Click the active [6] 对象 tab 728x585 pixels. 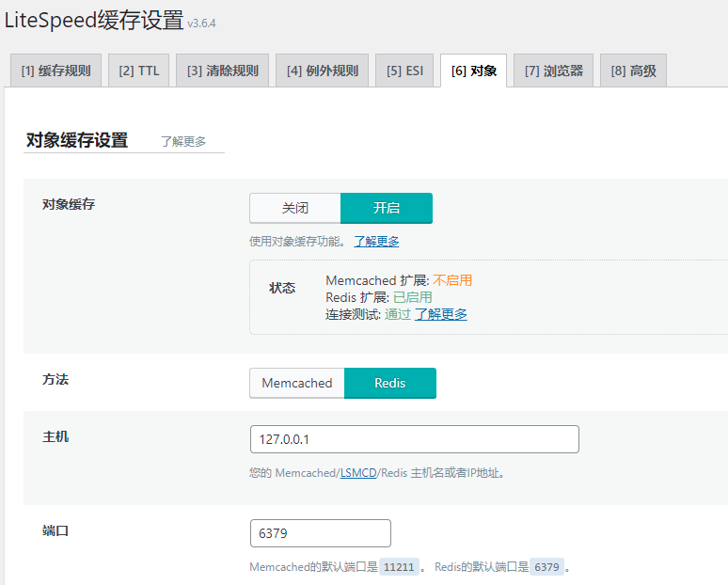[x=473, y=71]
